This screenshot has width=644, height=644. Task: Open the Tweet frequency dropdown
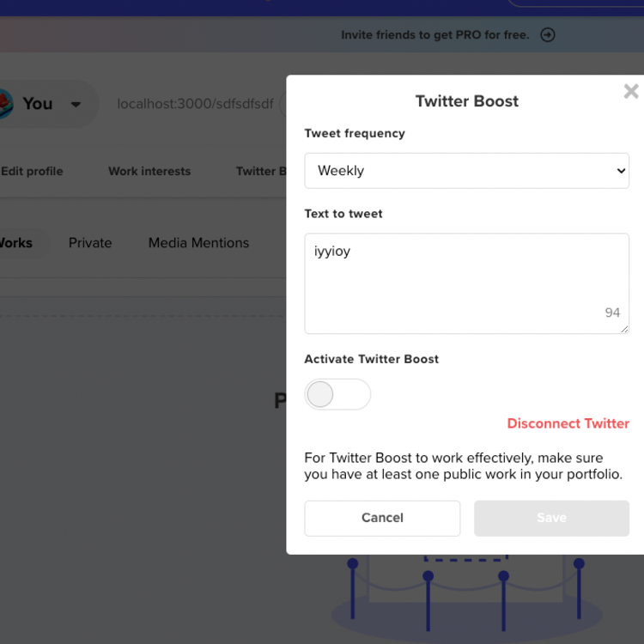466,171
